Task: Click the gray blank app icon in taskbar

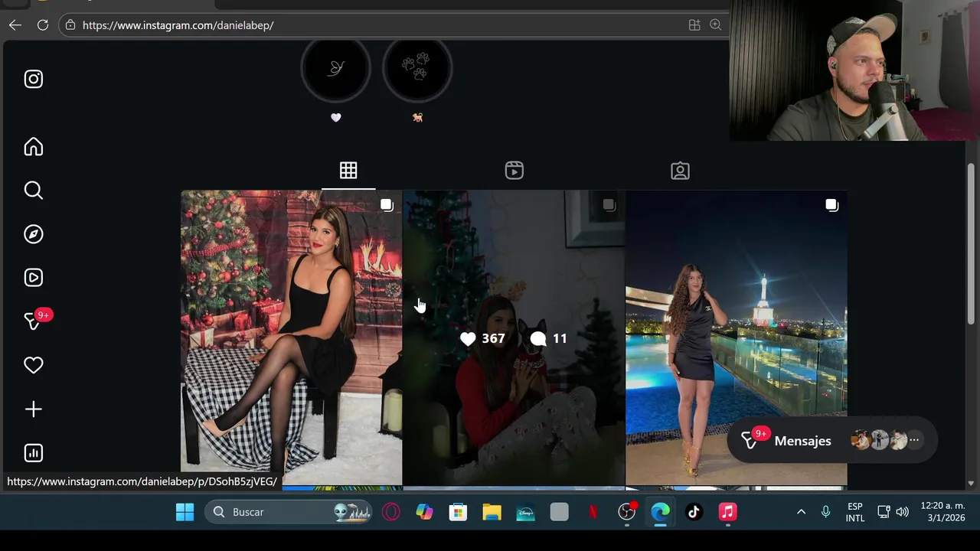Action: coord(559,512)
